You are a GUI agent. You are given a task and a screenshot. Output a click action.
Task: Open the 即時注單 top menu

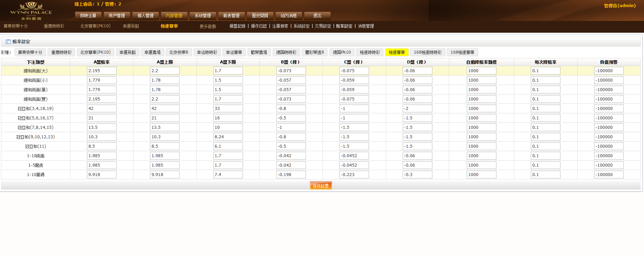88,16
